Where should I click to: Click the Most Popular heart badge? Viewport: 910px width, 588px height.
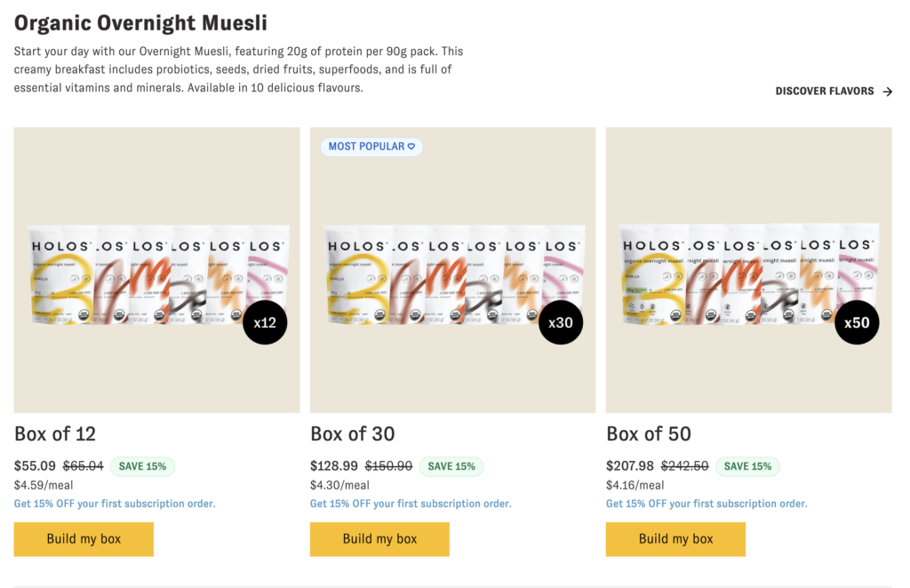tap(371, 147)
